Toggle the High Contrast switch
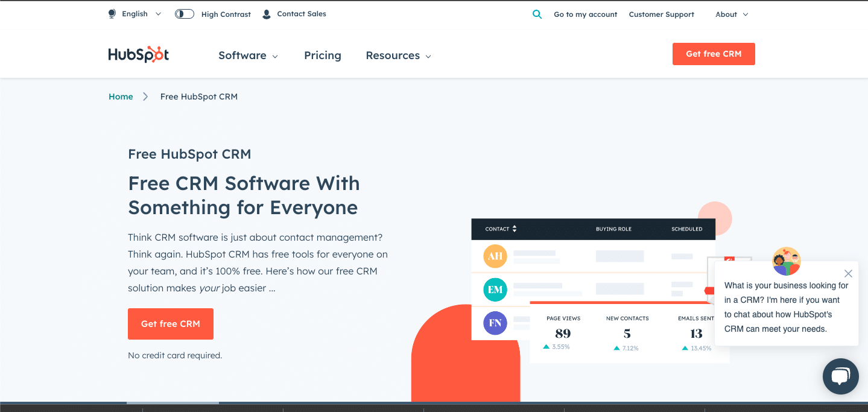 point(185,14)
